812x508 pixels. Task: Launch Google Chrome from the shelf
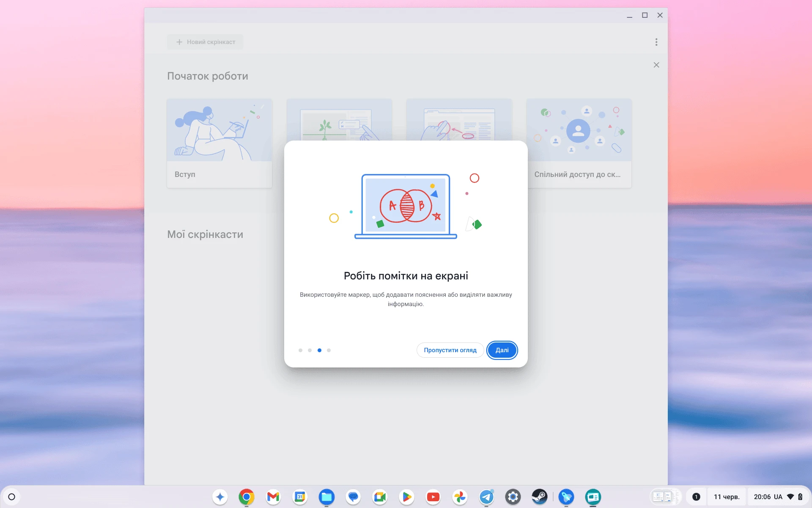click(247, 497)
